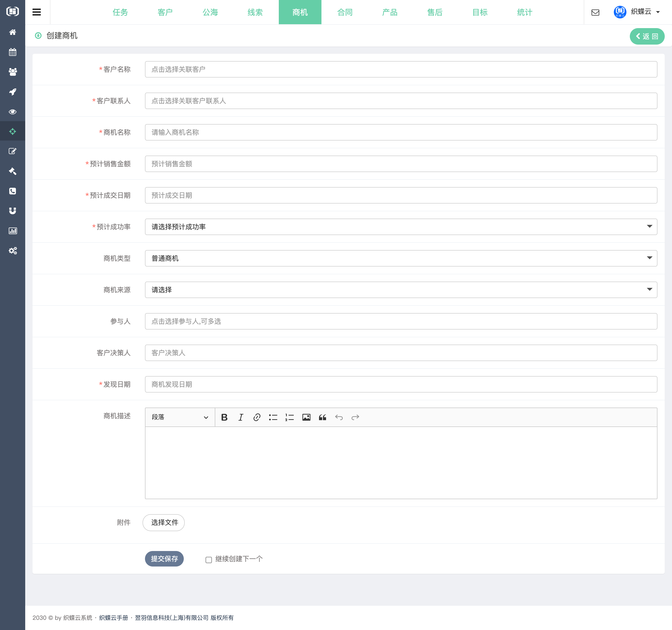672x630 pixels.
Task: Apply italic formatting in the description editor
Action: [x=240, y=417]
